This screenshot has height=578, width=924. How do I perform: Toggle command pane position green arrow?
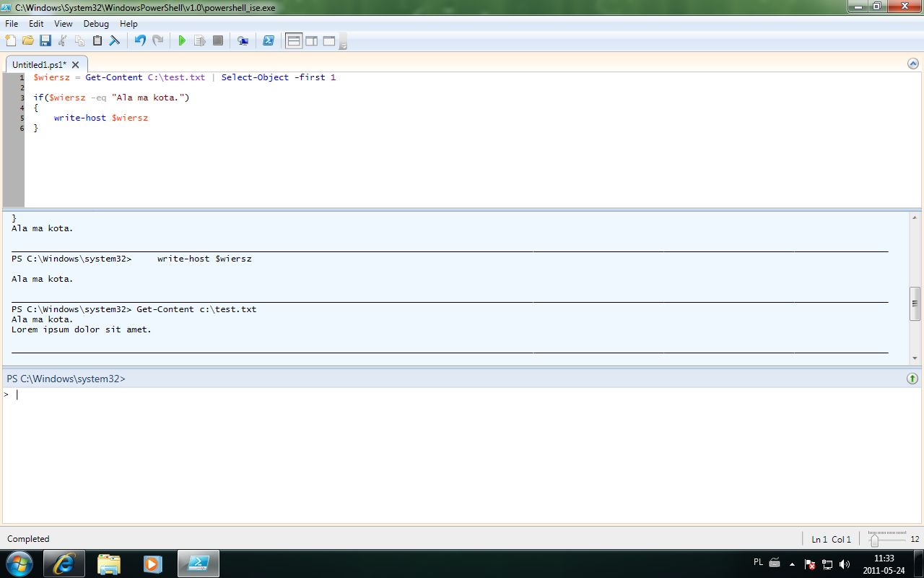912,379
